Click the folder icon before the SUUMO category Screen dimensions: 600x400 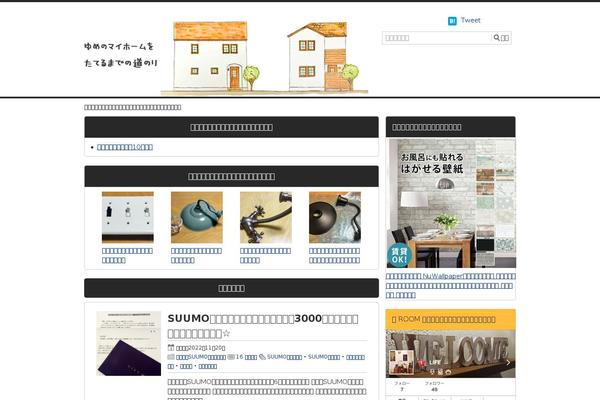click(171, 357)
